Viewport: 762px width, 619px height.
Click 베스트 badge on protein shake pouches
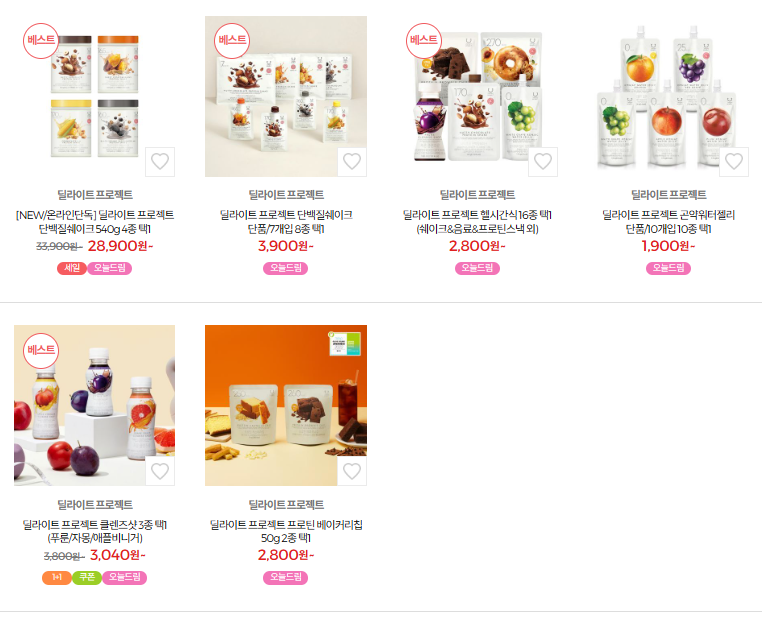click(232, 41)
